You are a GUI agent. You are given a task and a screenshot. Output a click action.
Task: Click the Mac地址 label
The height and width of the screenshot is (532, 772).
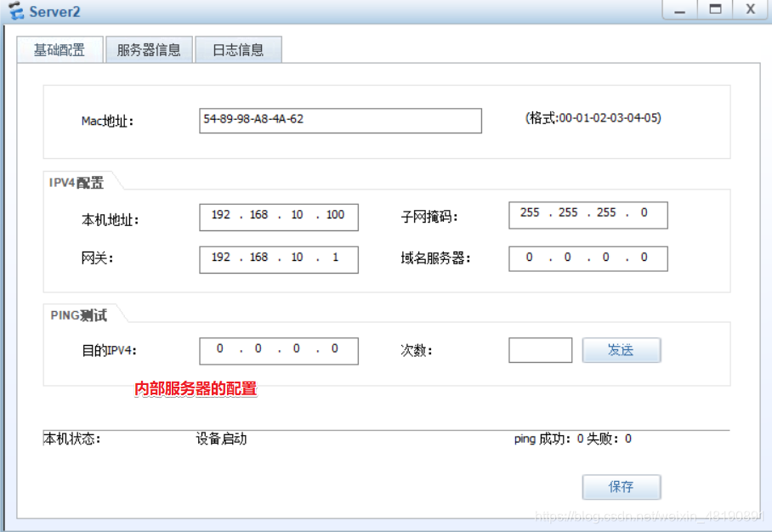pos(107,121)
